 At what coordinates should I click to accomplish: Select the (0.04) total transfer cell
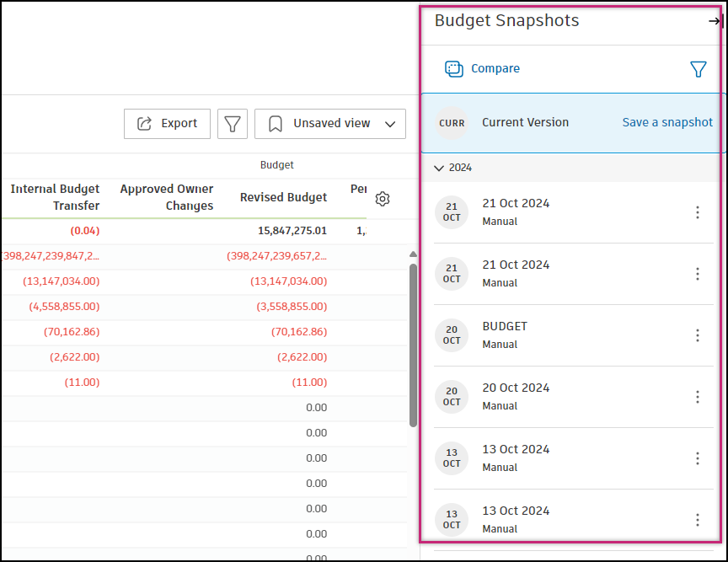tap(85, 231)
